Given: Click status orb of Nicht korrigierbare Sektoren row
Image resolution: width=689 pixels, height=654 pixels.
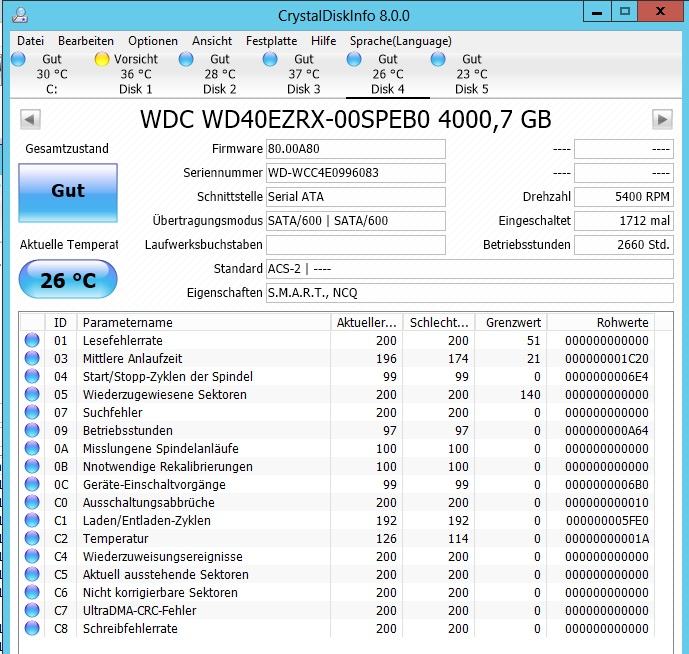Looking at the screenshot, I should [x=32, y=592].
